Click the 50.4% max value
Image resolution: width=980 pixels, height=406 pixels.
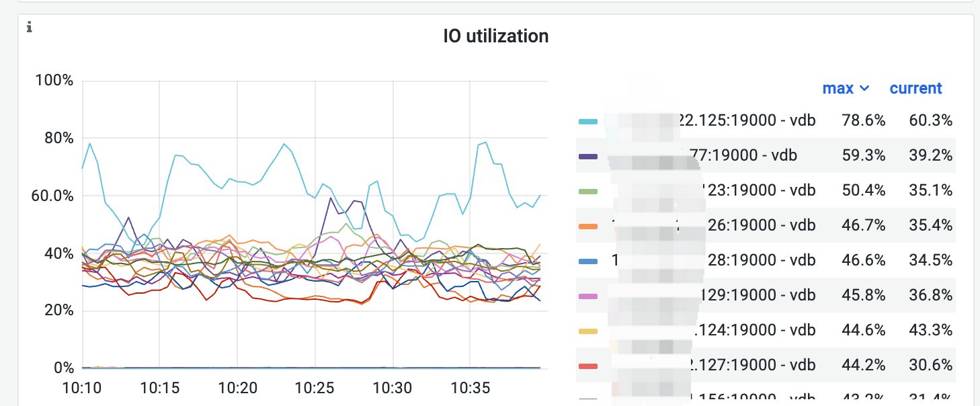pyautogui.click(x=863, y=191)
